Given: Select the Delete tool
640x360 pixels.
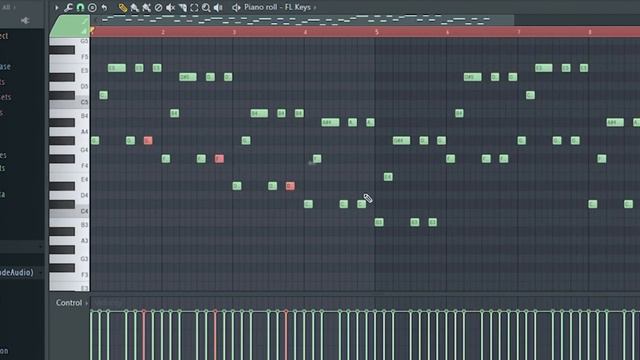Looking at the screenshot, I should tap(158, 7).
